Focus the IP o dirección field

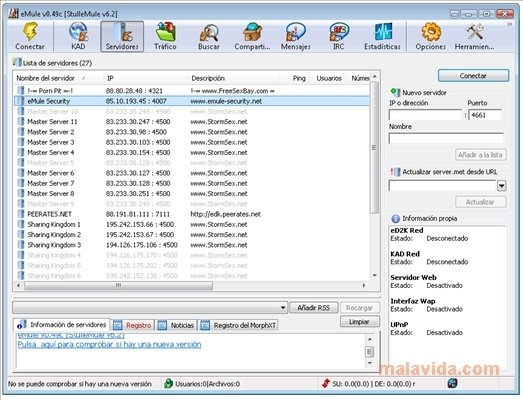pyautogui.click(x=426, y=115)
